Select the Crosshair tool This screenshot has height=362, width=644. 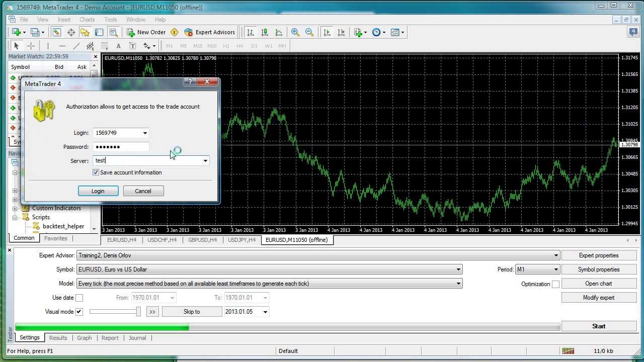coord(31,46)
